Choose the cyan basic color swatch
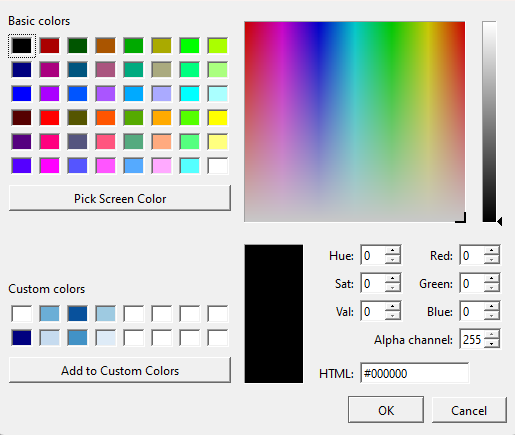 (x=190, y=94)
